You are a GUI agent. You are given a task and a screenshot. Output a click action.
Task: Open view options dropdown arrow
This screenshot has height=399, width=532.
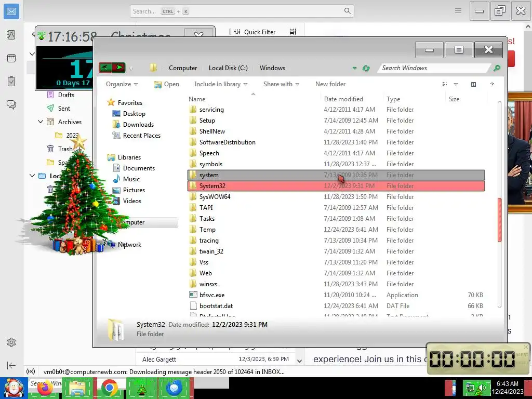456,84
